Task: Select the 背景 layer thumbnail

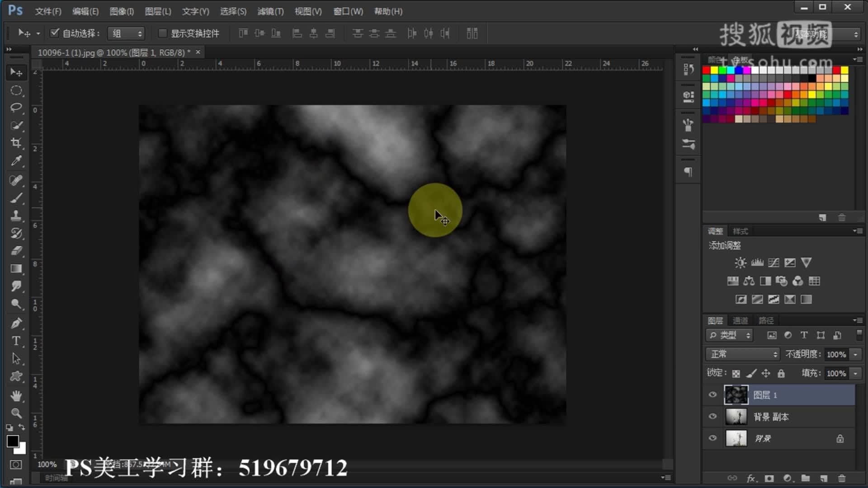Action: [736, 438]
